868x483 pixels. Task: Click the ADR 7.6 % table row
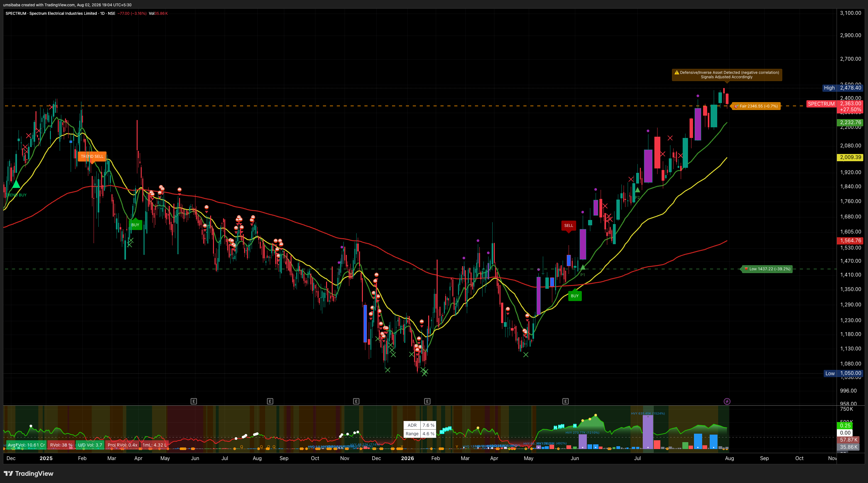tap(420, 425)
